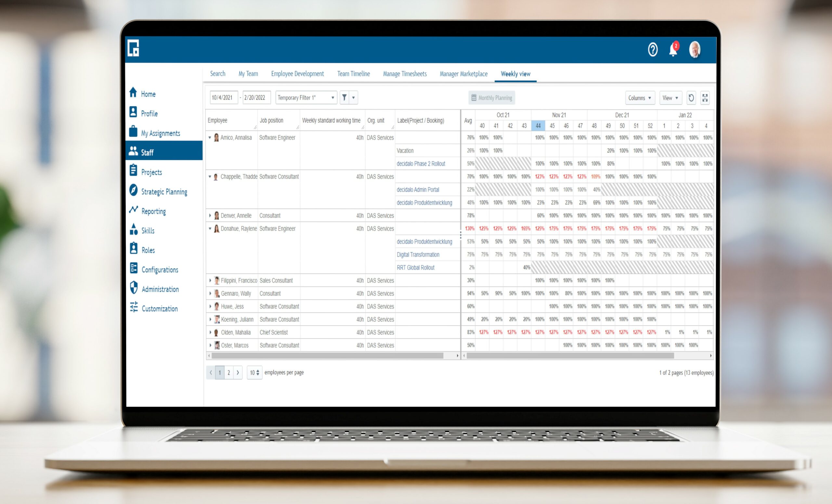Click the Monthly Planning button
This screenshot has width=832, height=504.
pos(491,98)
